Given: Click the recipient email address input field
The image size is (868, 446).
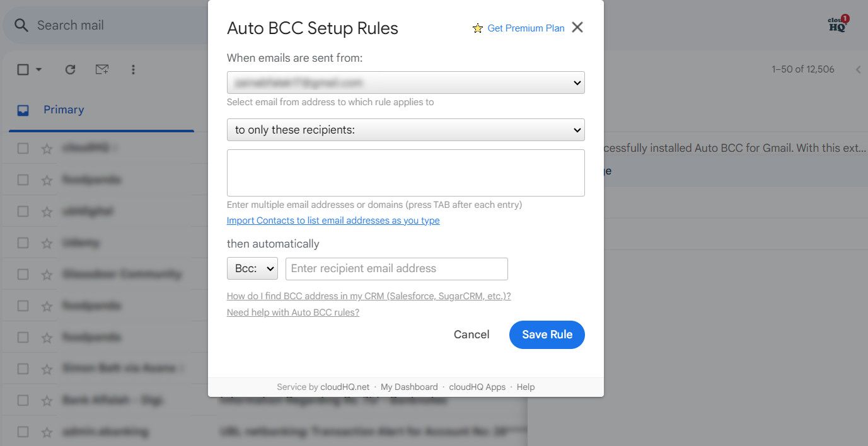Looking at the screenshot, I should point(396,268).
